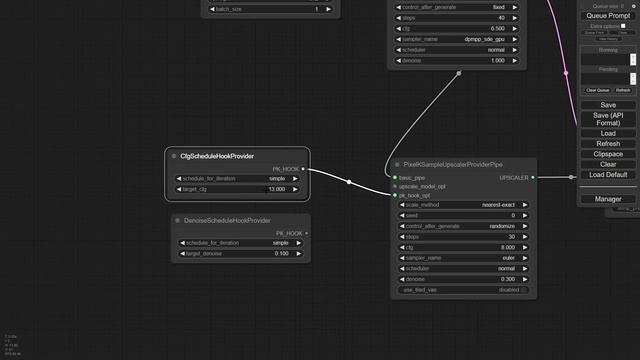Open the sampler_name euler dropdown
Screen dimensions: 640x360
pyautogui.click(x=464, y=258)
